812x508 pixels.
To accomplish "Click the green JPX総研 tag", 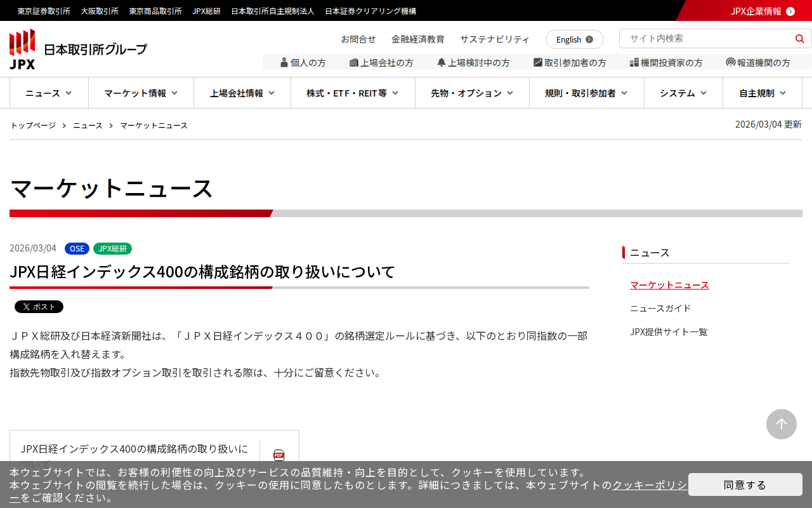I will coord(112,248).
